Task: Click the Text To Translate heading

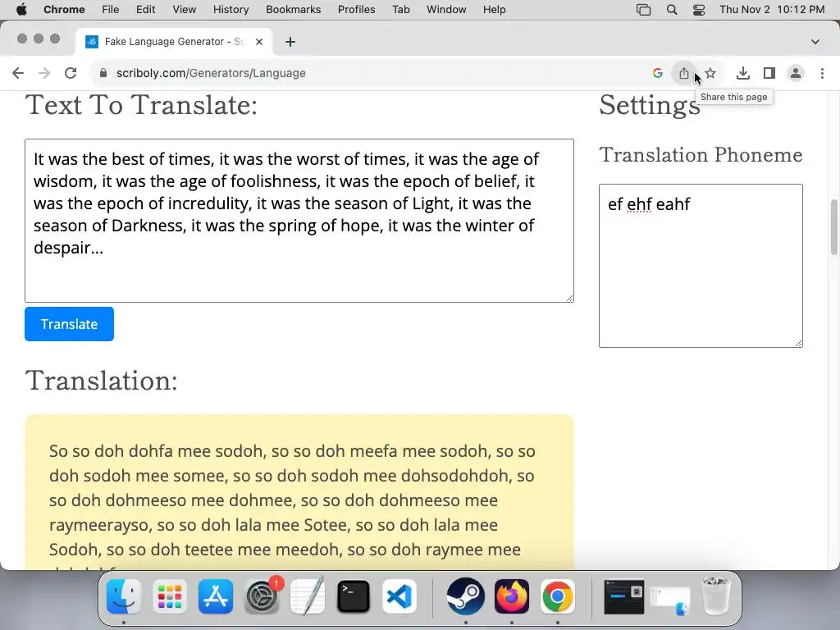Action: coord(141,104)
